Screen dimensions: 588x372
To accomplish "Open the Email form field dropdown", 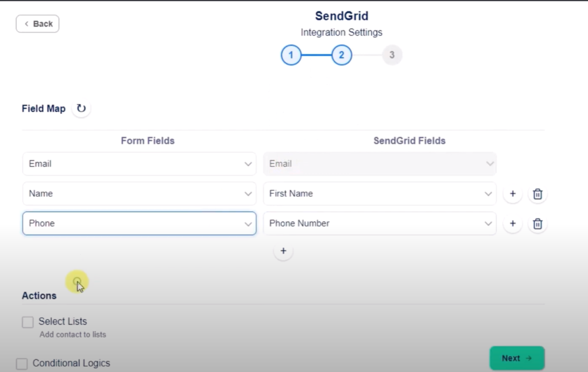I will pos(140,164).
